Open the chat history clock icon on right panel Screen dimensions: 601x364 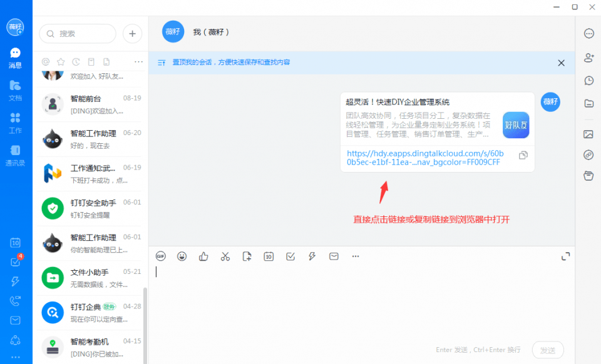click(x=588, y=80)
